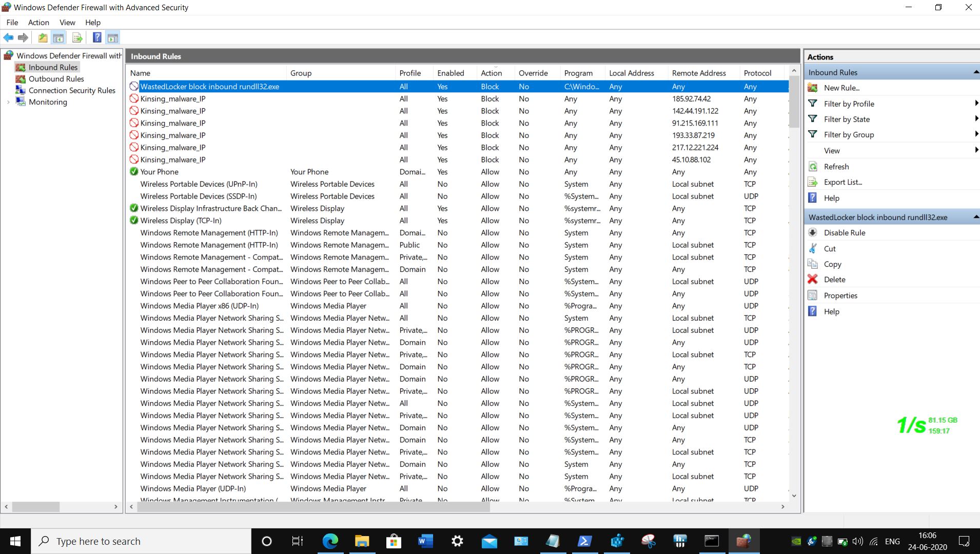Click the New Rule icon in Actions
Image resolution: width=980 pixels, height=554 pixels.
coord(813,88)
